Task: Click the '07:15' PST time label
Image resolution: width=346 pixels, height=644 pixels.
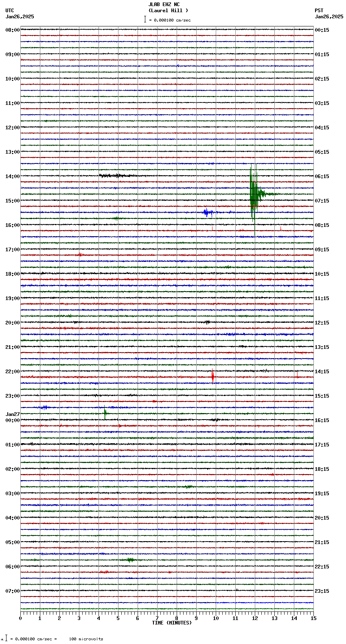Action: click(322, 201)
